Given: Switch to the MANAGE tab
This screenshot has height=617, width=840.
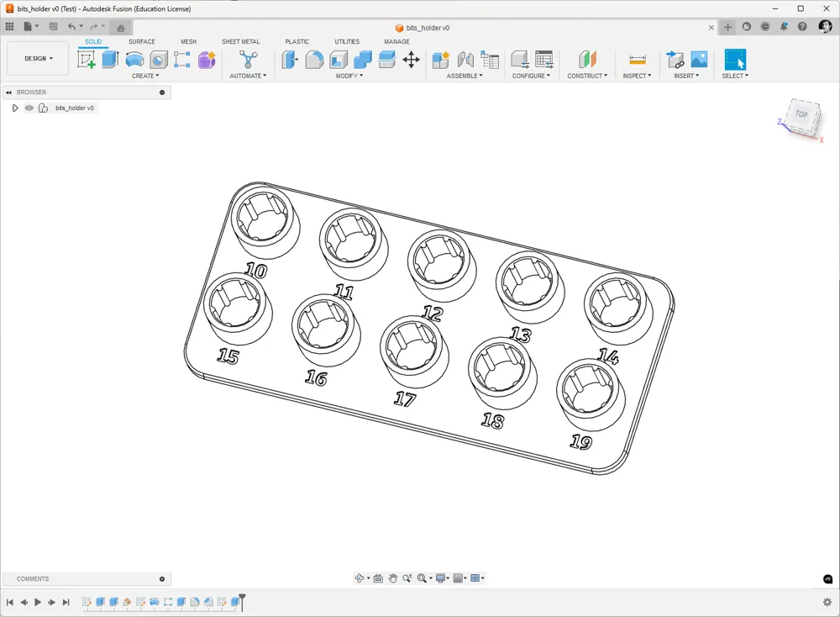Looking at the screenshot, I should pos(396,41).
